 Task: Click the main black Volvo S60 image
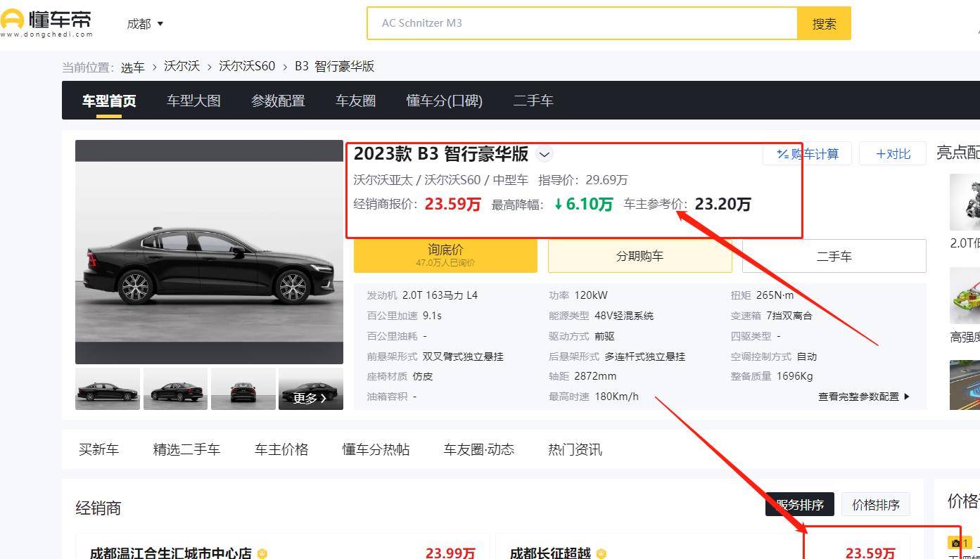[209, 252]
